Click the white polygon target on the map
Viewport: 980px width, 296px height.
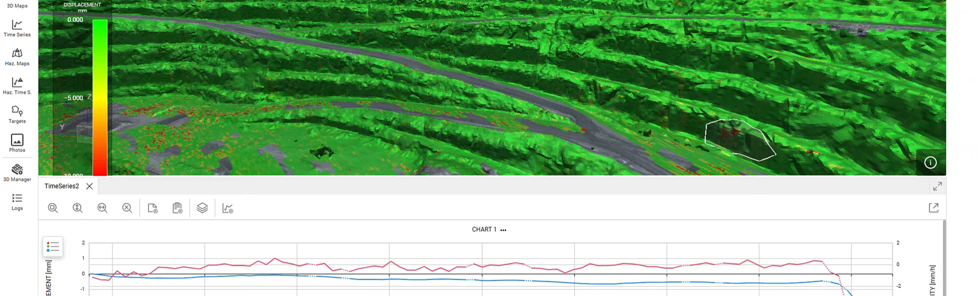pos(740,140)
